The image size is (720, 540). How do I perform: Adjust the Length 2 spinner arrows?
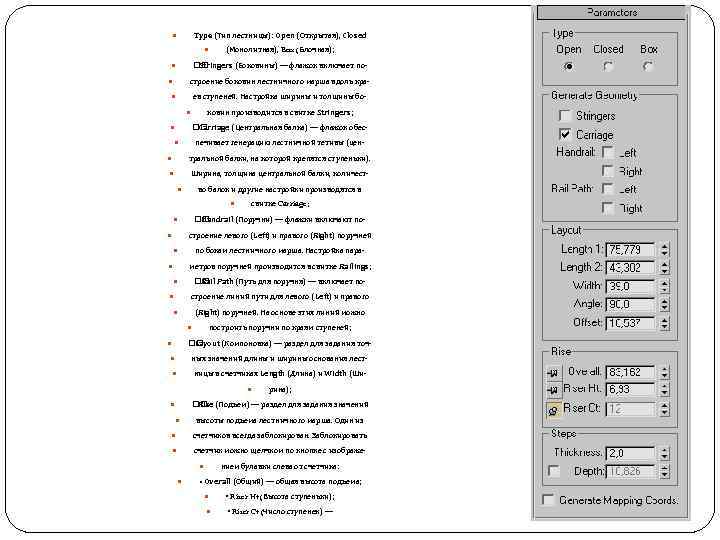pos(664,267)
